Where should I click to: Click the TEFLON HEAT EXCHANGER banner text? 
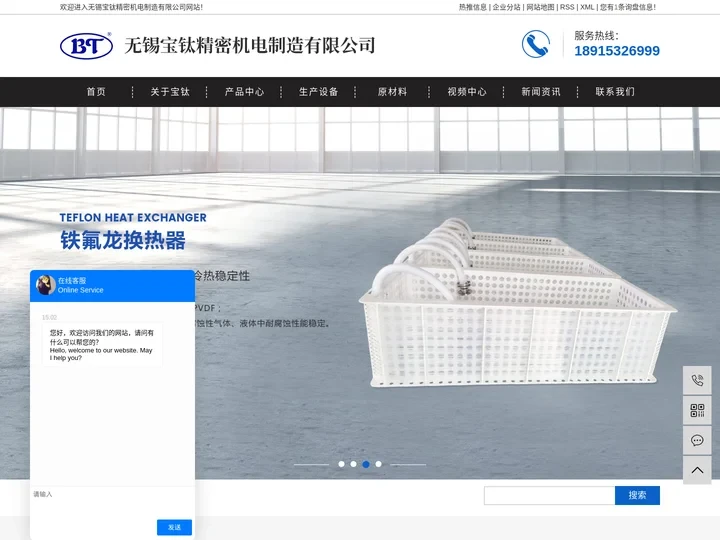pyautogui.click(x=133, y=217)
